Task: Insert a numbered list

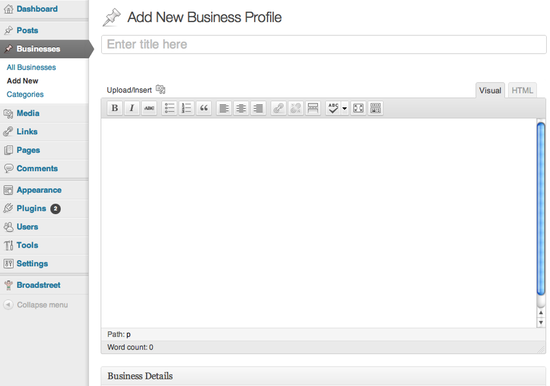Action: click(187, 108)
